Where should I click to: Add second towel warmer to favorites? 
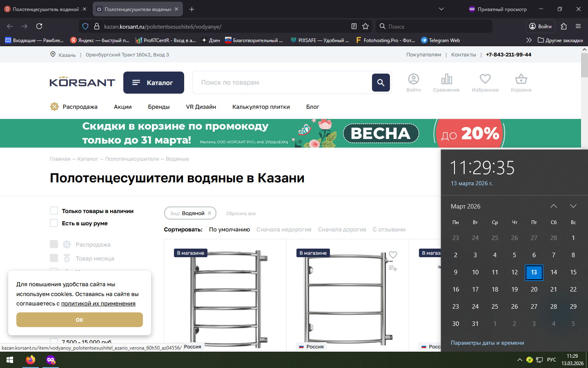coord(393,255)
